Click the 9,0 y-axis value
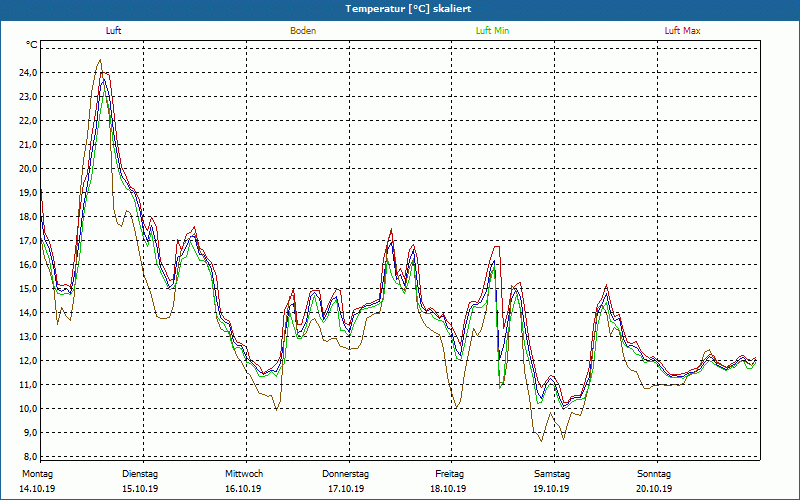This screenshot has height=500, width=800. click(31, 432)
